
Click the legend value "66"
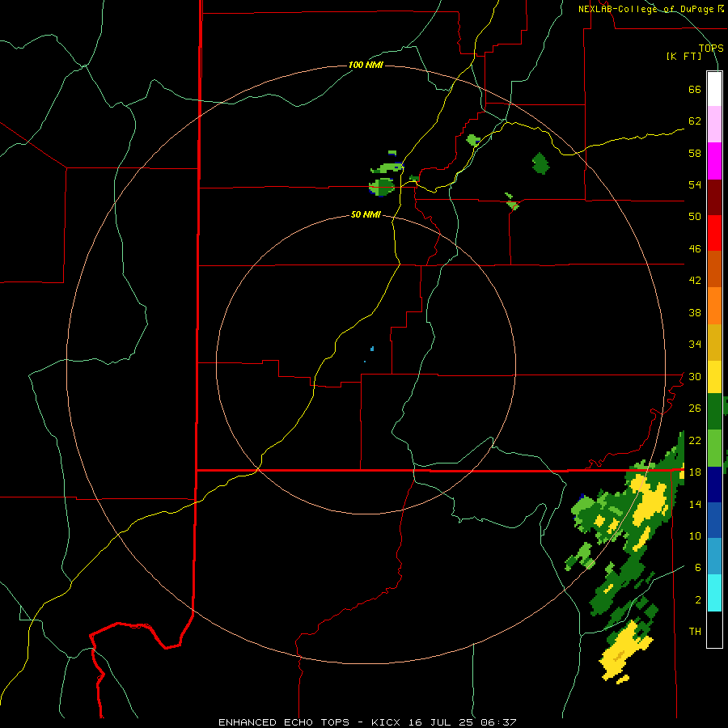click(695, 90)
